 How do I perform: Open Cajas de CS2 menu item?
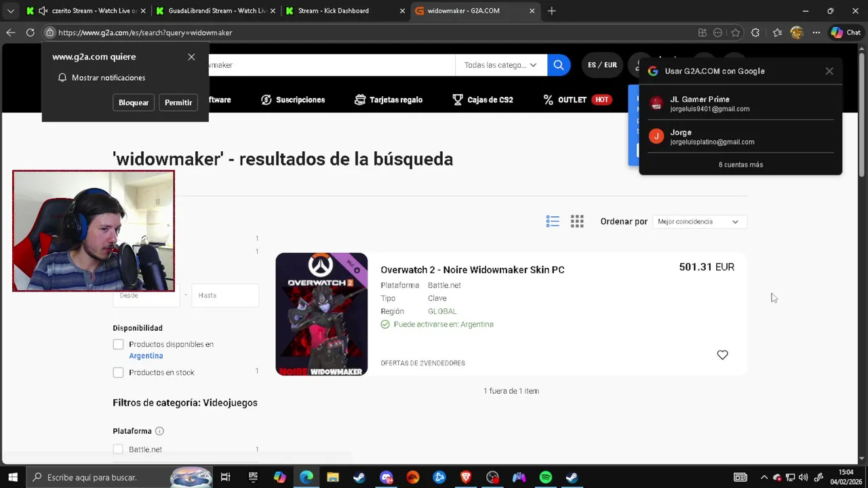click(483, 100)
